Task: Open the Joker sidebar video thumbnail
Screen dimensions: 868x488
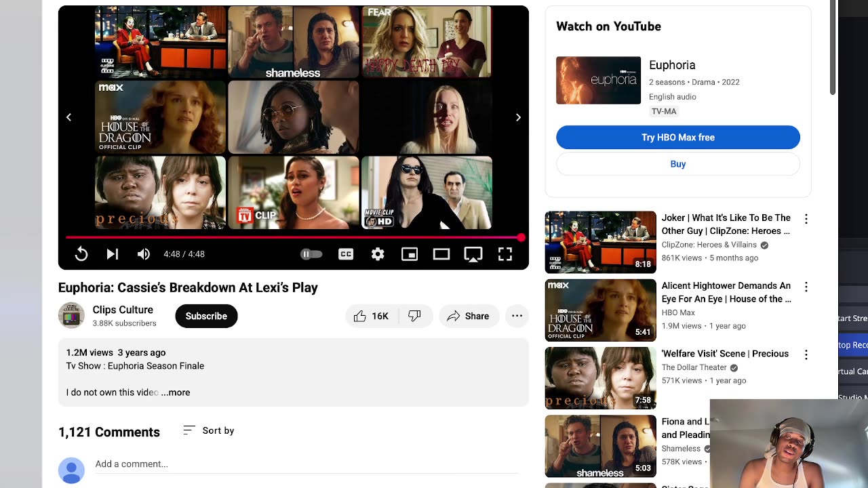Action: (601, 242)
